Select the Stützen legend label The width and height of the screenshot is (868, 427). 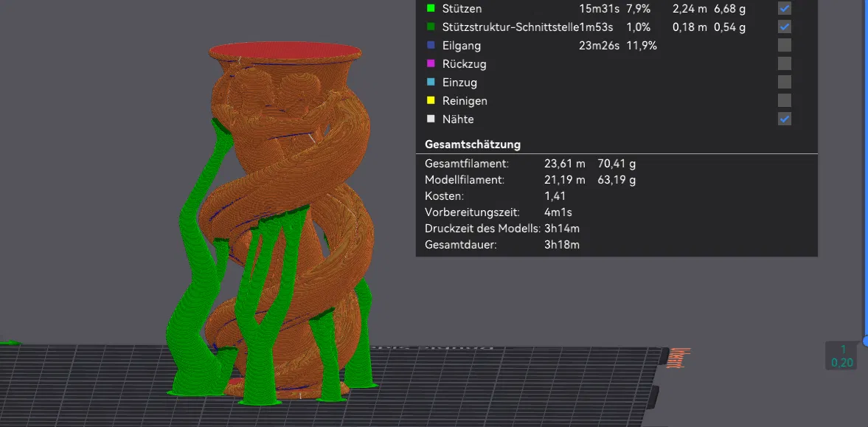[x=462, y=9]
